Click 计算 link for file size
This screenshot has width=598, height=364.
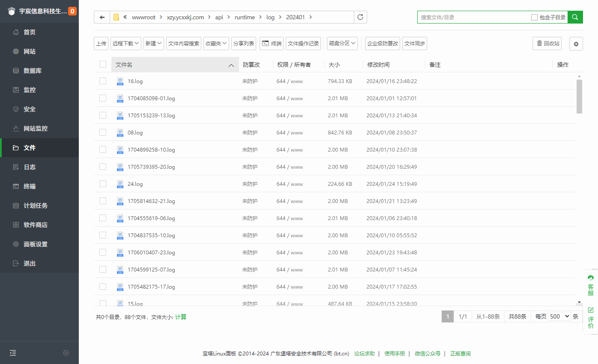[x=181, y=317]
